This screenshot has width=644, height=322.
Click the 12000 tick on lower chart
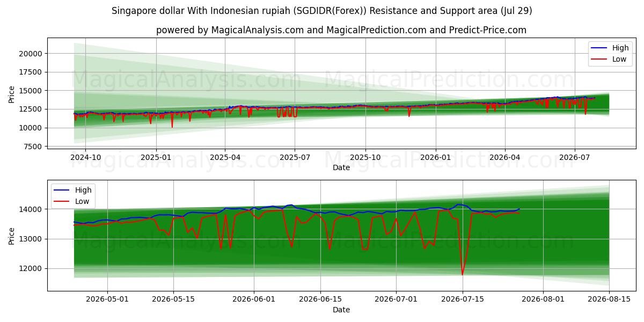pyautogui.click(x=31, y=269)
